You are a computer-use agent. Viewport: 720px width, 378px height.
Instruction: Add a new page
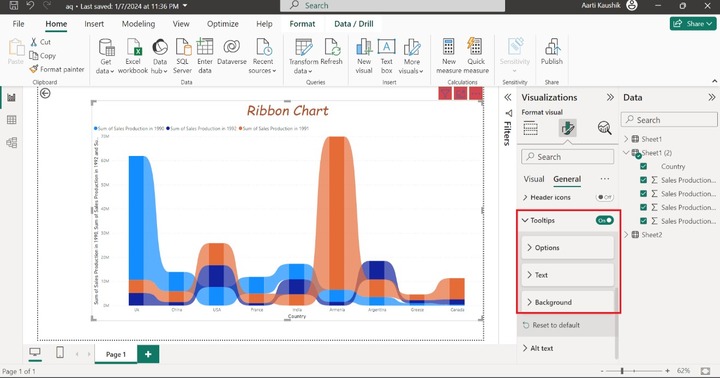click(148, 354)
